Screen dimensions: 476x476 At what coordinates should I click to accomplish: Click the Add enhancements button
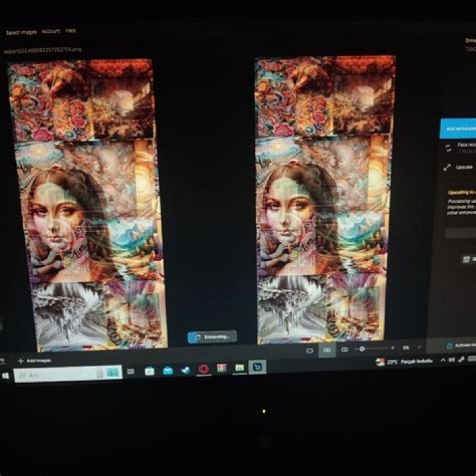457,129
